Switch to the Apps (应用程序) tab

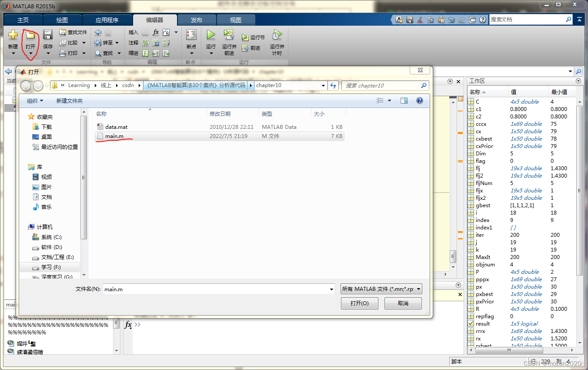[x=107, y=20]
